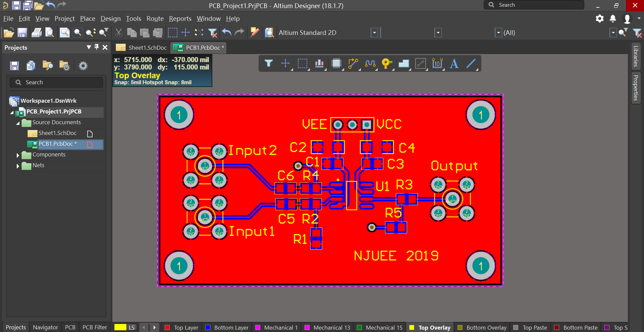Switch to Sheet1.SchDoc document tab
This screenshot has width=644, height=332.
click(141, 48)
